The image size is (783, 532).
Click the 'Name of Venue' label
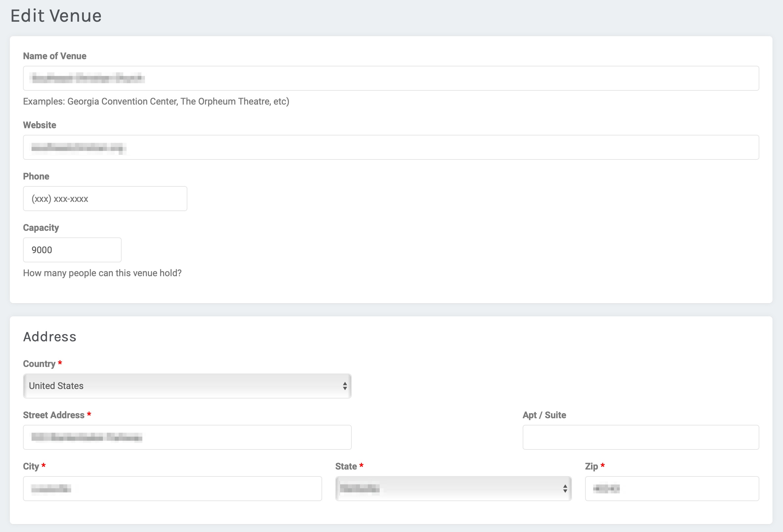pos(55,56)
